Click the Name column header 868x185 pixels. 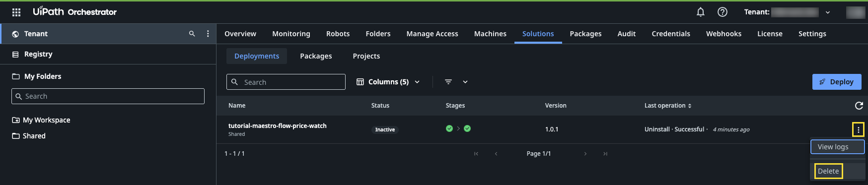[237, 106]
